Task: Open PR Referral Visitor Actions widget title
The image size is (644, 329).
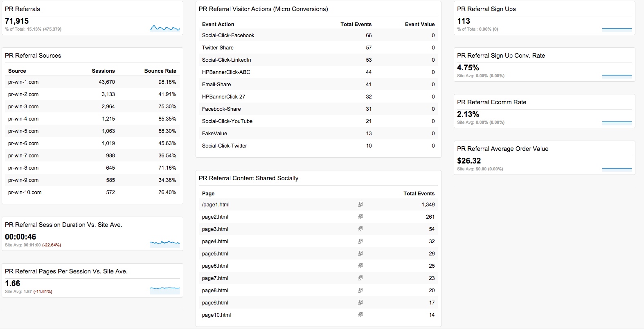Action: point(263,9)
